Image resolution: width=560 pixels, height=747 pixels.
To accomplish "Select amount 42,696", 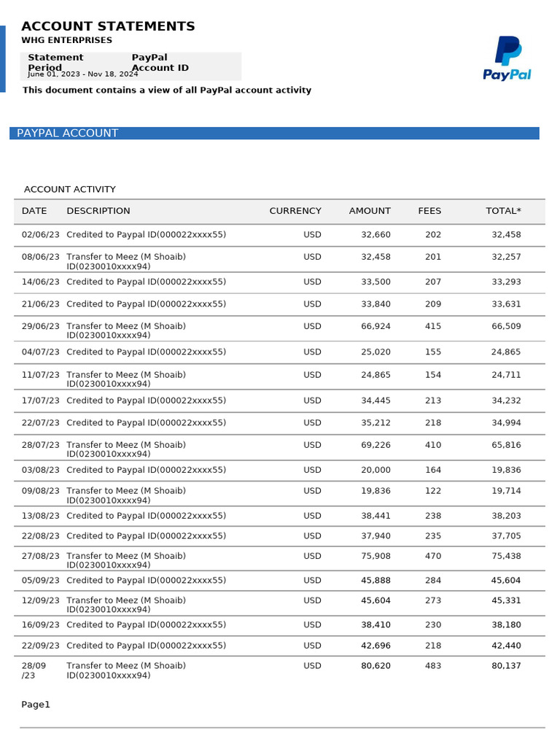I will [x=376, y=645].
